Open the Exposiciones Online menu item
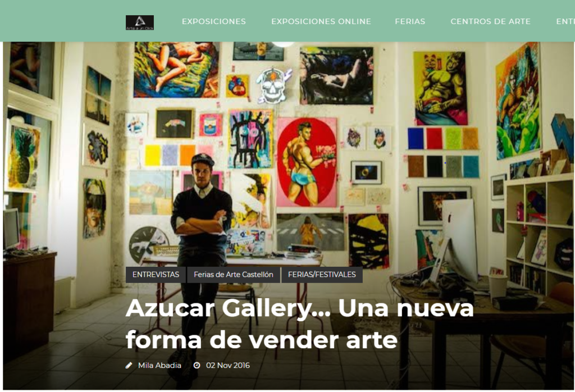This screenshot has height=392, width=575. click(x=321, y=21)
